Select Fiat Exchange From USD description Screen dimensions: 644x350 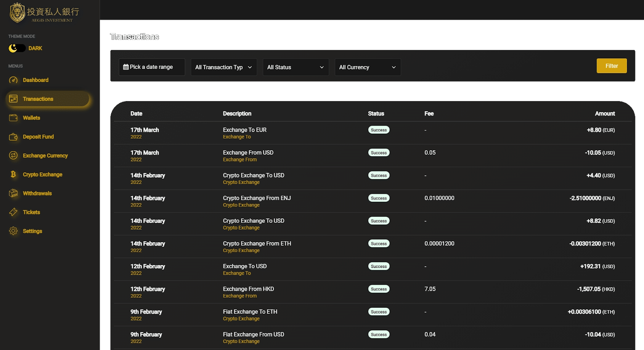(254, 334)
